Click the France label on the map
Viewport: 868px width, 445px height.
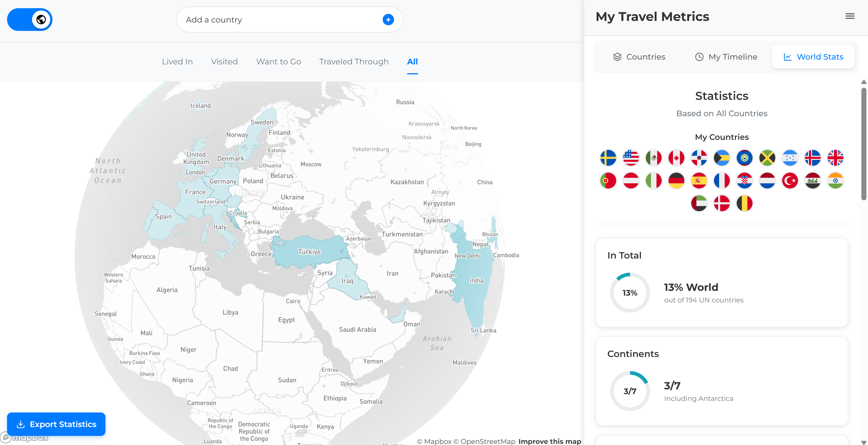(x=195, y=192)
